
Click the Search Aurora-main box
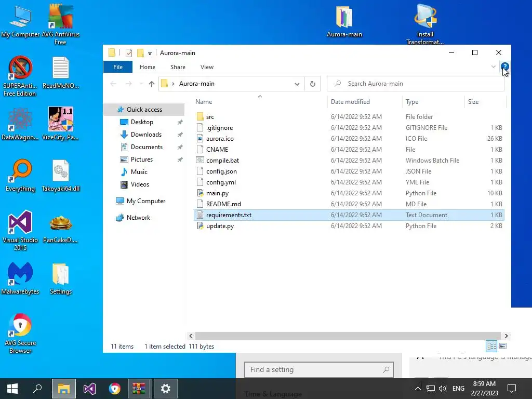pos(416,84)
